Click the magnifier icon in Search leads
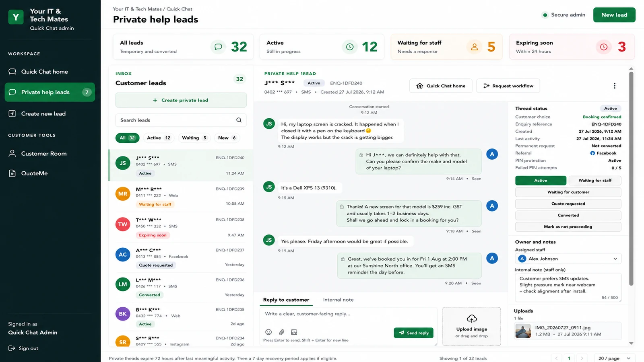The width and height of the screenshot is (644, 362). pos(239,120)
